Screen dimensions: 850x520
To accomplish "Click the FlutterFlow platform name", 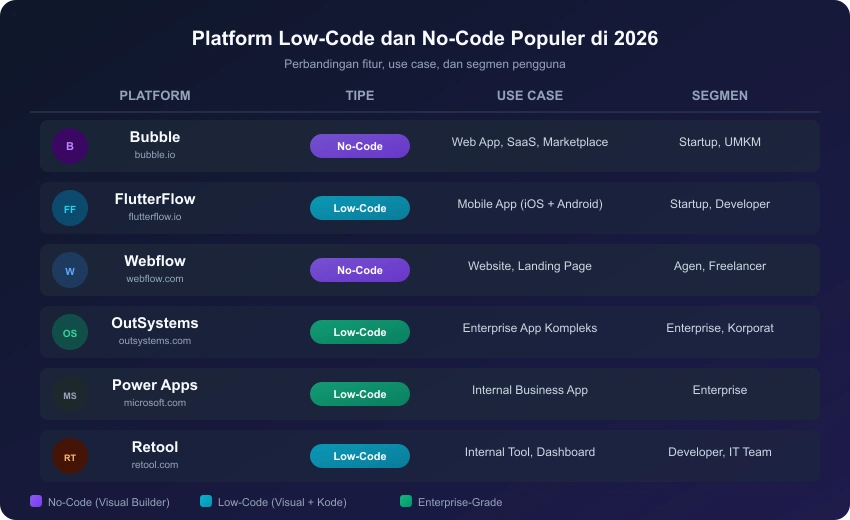I will (x=155, y=199).
